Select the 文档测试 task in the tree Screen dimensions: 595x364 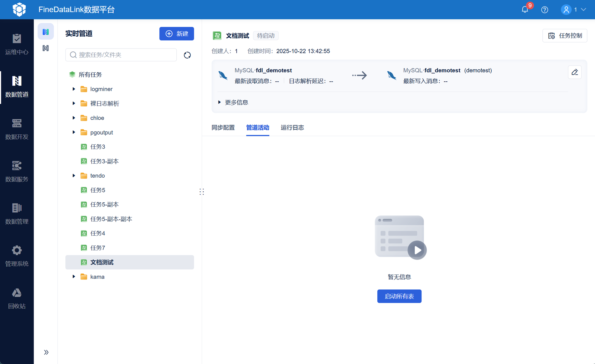pyautogui.click(x=130, y=262)
